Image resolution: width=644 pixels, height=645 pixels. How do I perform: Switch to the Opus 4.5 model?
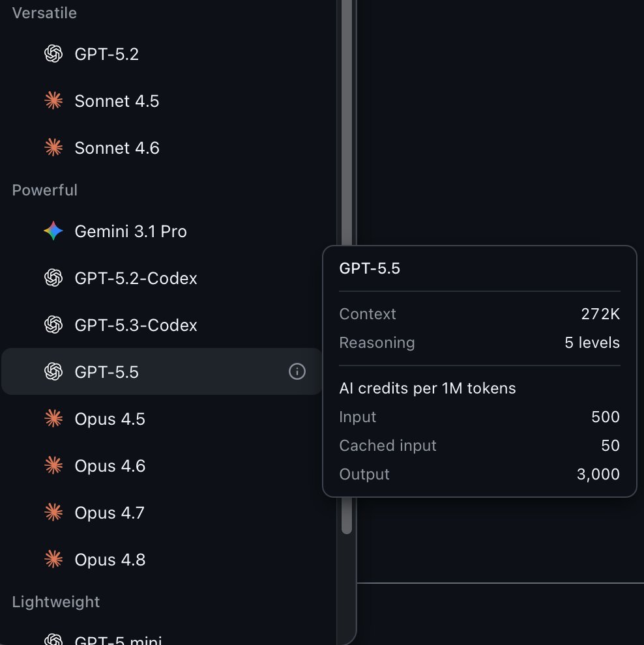[162, 418]
